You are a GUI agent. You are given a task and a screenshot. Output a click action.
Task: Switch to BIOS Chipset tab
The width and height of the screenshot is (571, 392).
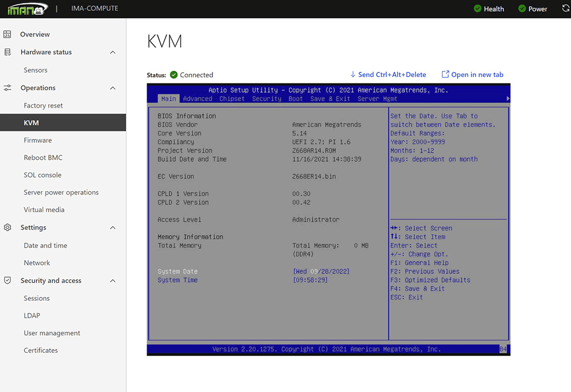tap(232, 98)
